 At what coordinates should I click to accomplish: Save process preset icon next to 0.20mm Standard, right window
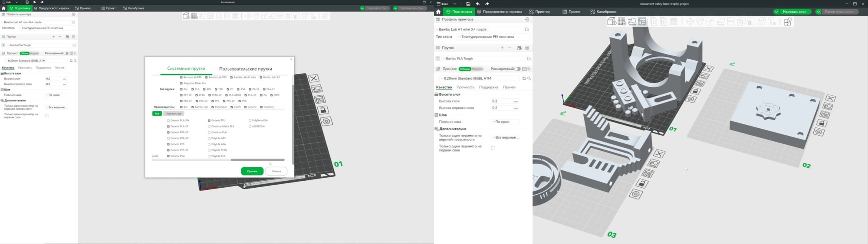[524, 78]
